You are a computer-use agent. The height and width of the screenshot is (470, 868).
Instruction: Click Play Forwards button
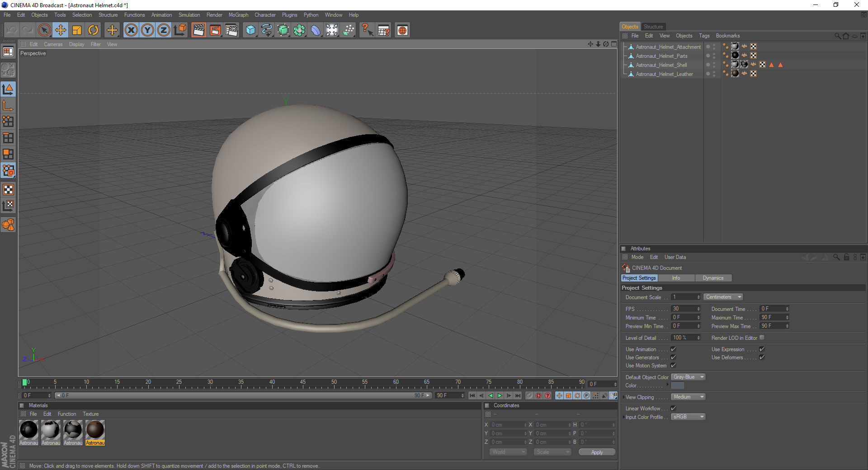click(x=500, y=395)
